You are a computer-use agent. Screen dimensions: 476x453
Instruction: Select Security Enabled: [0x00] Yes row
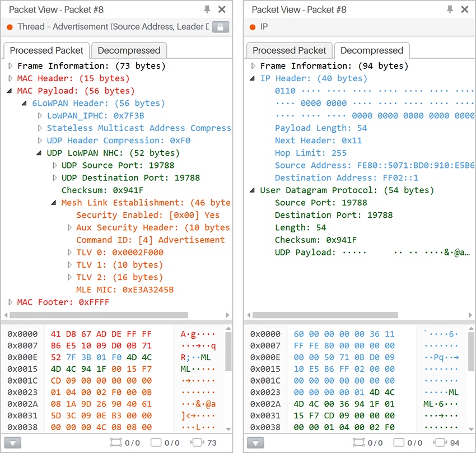[148, 215]
